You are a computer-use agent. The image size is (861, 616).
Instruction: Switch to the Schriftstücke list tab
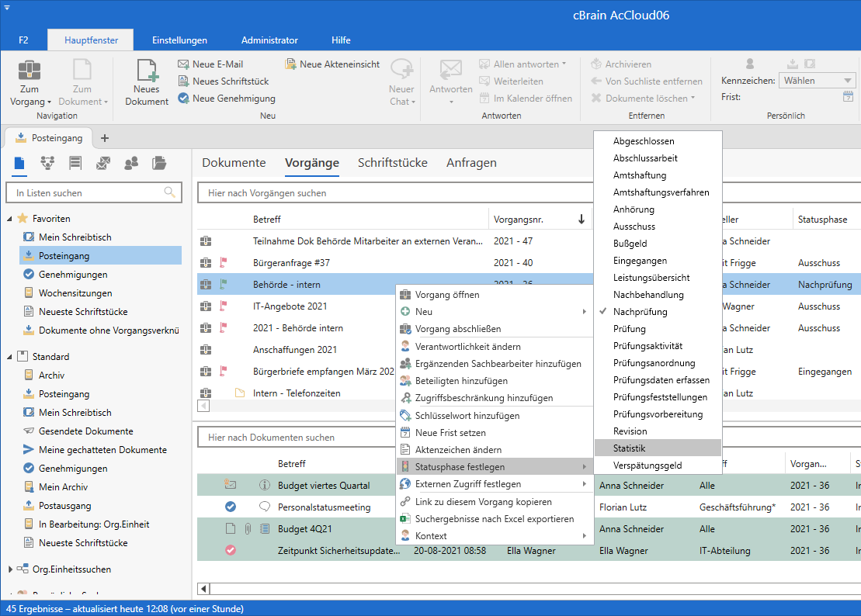(x=392, y=163)
